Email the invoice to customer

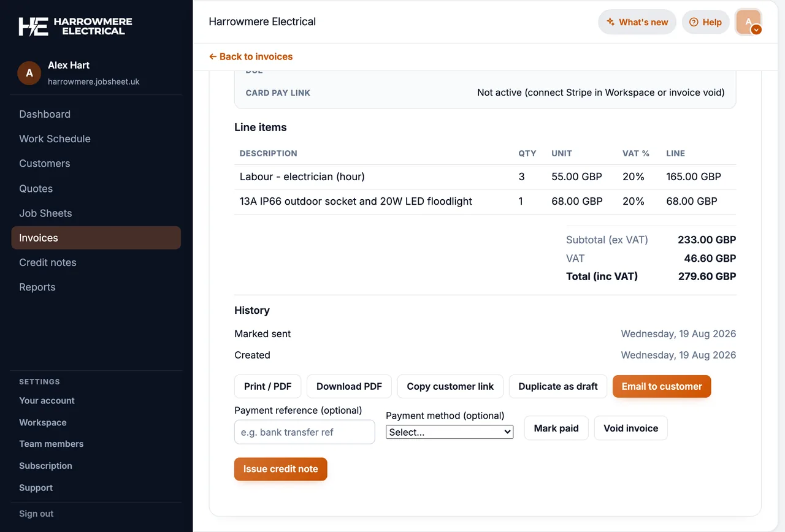pos(662,386)
